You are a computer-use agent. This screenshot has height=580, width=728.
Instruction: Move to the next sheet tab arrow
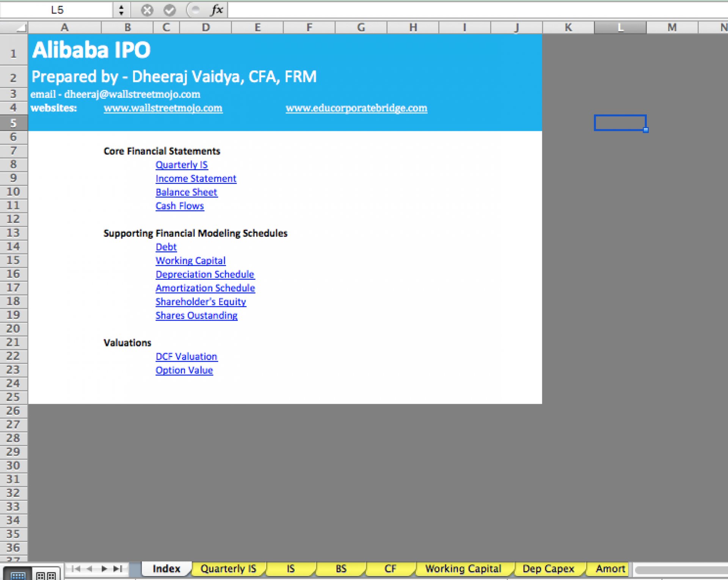click(104, 569)
